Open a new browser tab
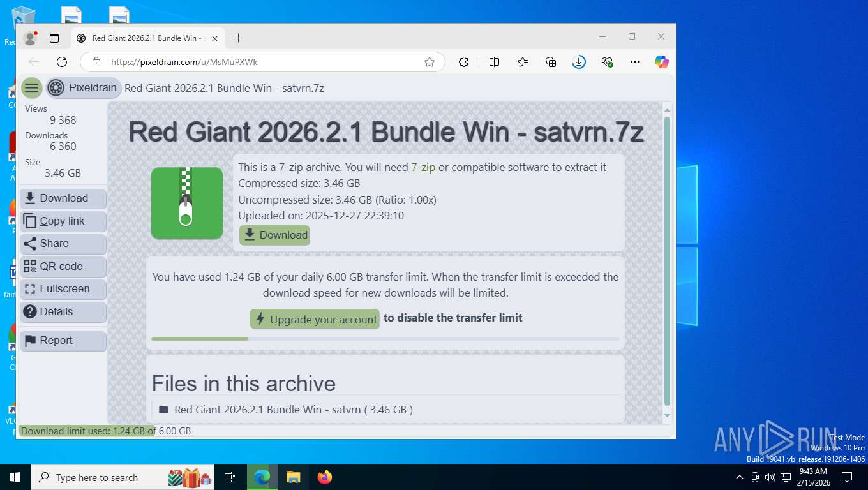 coord(238,38)
